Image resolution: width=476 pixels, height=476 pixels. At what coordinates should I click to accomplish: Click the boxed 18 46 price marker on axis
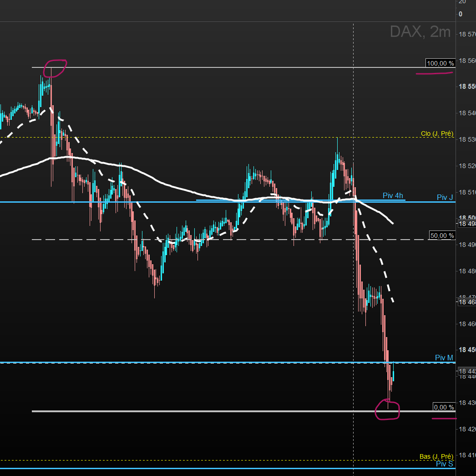click(467, 302)
